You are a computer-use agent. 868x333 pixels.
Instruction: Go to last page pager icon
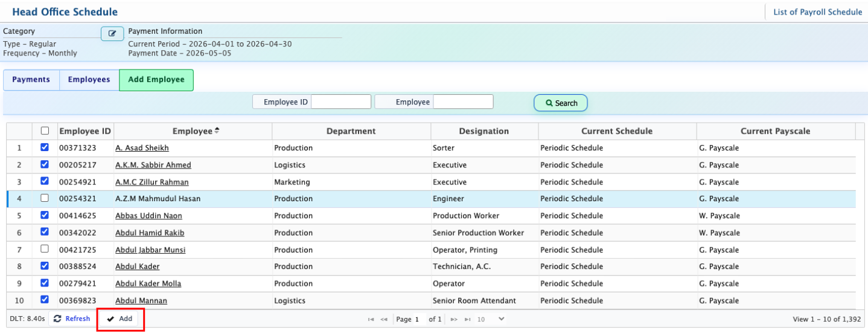point(468,319)
